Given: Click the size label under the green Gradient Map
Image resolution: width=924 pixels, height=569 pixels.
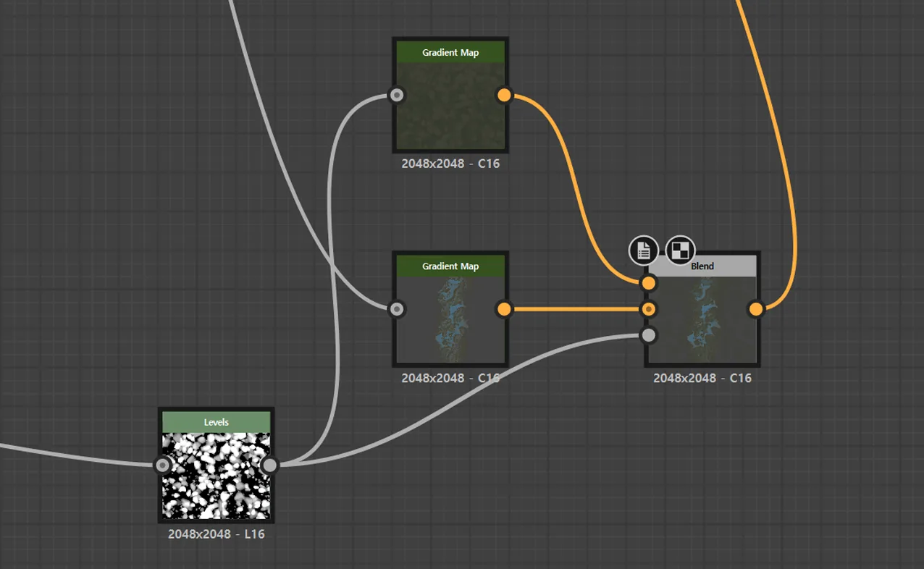Looking at the screenshot, I should pyautogui.click(x=450, y=164).
